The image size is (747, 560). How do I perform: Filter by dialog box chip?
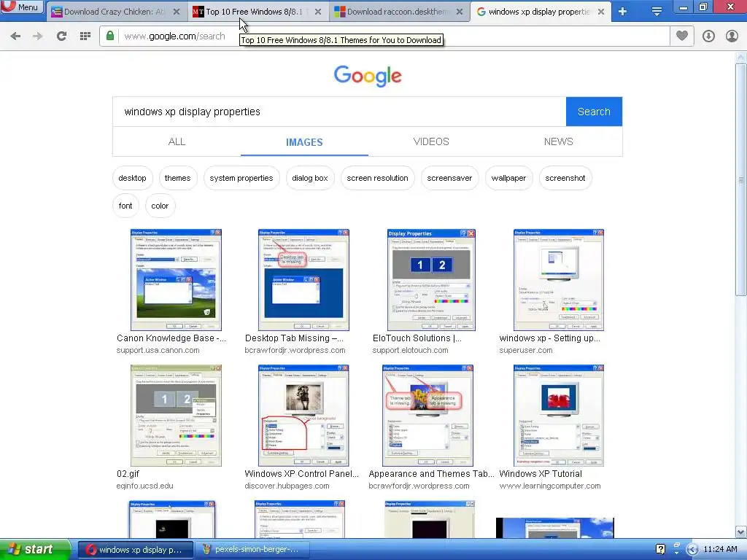click(309, 178)
